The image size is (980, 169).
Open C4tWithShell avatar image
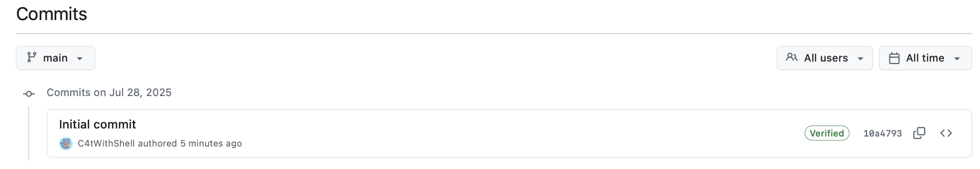(66, 143)
